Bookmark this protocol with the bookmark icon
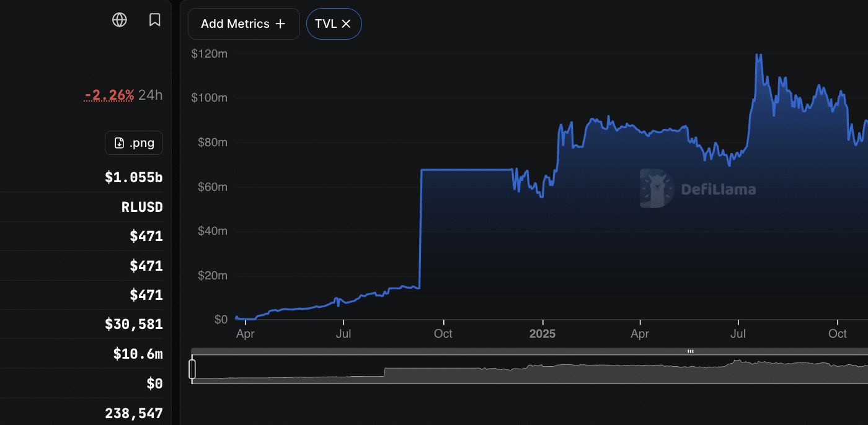The height and width of the screenshot is (425, 868). pyautogui.click(x=155, y=20)
